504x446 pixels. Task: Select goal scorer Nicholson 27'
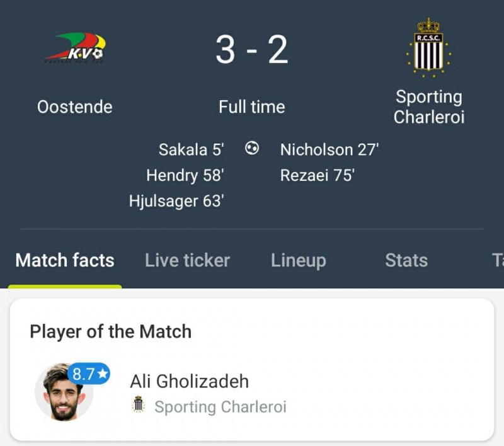pyautogui.click(x=329, y=149)
